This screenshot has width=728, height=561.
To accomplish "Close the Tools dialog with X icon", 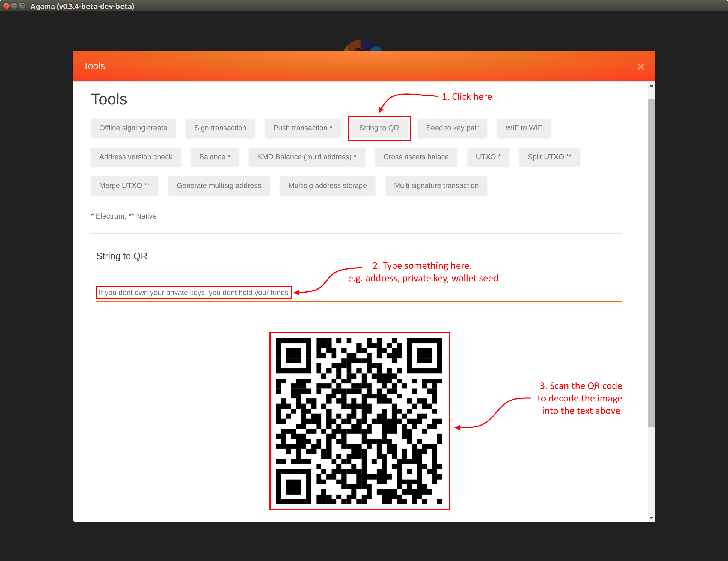I will (x=640, y=67).
